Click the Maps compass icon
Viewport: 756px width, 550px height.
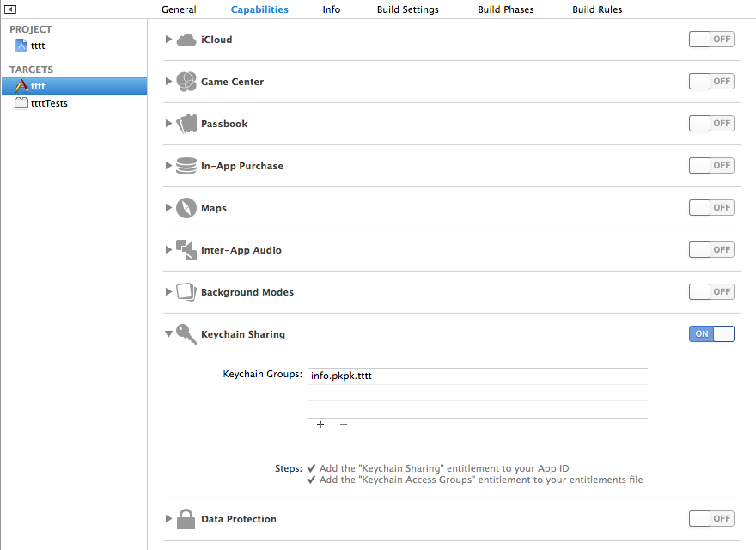(x=186, y=208)
